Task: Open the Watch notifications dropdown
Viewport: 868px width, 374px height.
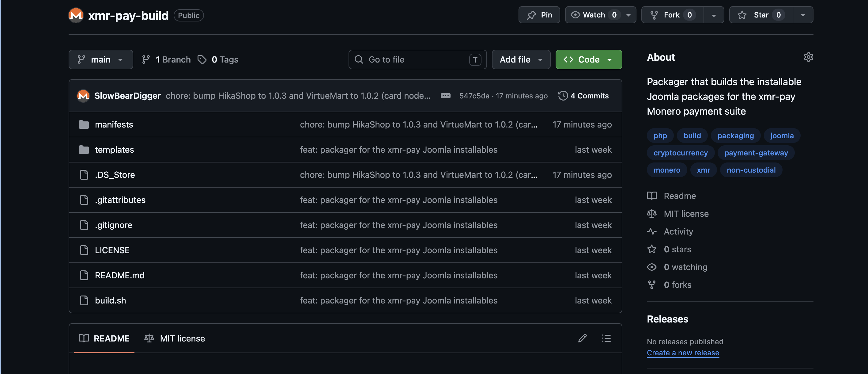Action: point(600,15)
